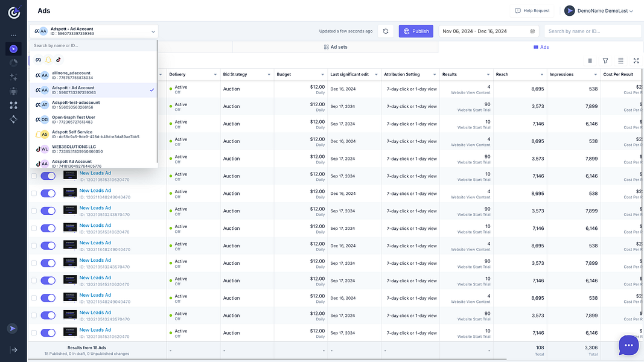644x362 pixels.
Task: Open the sparkles AI sidebar icon
Action: click(x=13, y=77)
